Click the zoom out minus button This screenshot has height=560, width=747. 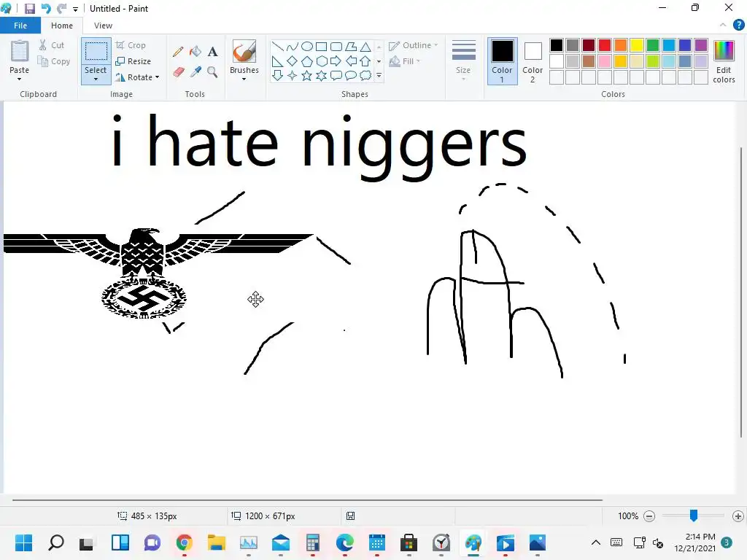649,516
